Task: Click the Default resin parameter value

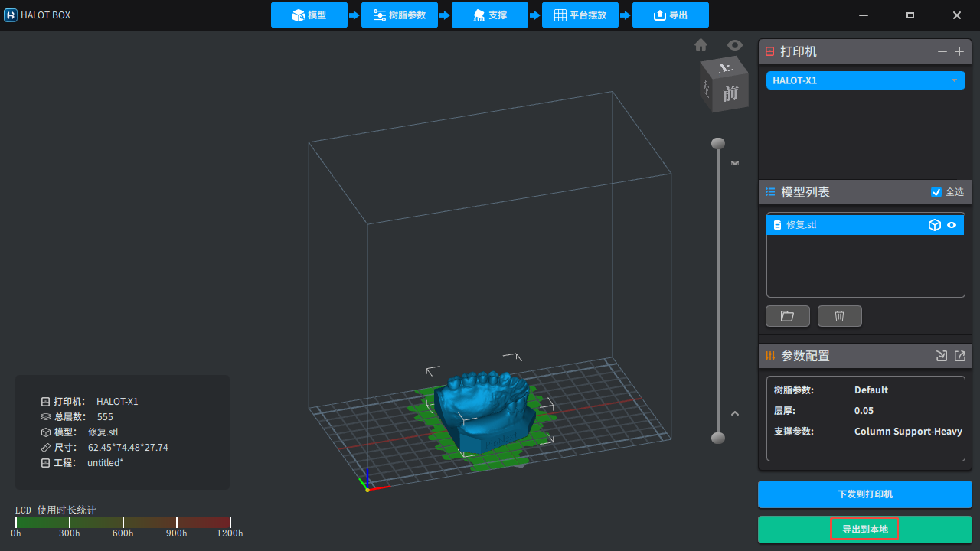Action: click(871, 390)
